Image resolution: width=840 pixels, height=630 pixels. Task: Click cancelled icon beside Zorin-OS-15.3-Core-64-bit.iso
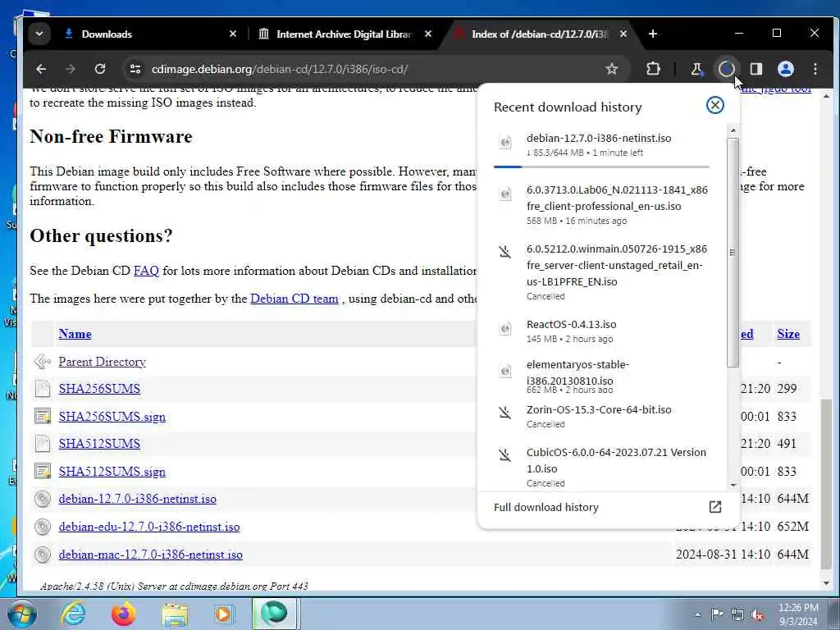[504, 413]
